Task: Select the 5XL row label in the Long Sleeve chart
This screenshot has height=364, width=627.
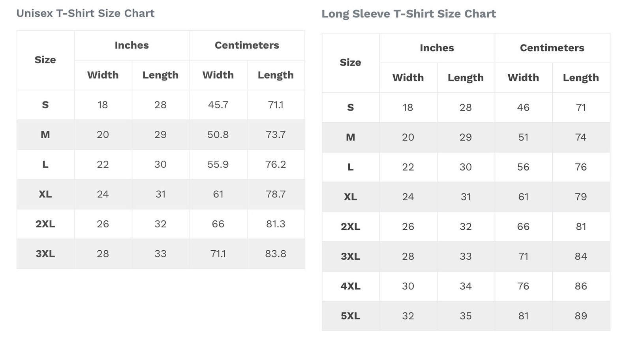Action: click(351, 316)
